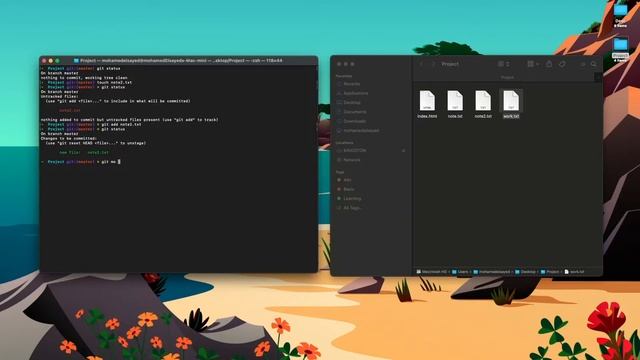Screen dimensions: 640x360
Task: Open the user home folder in sidebar
Action: (x=358, y=131)
